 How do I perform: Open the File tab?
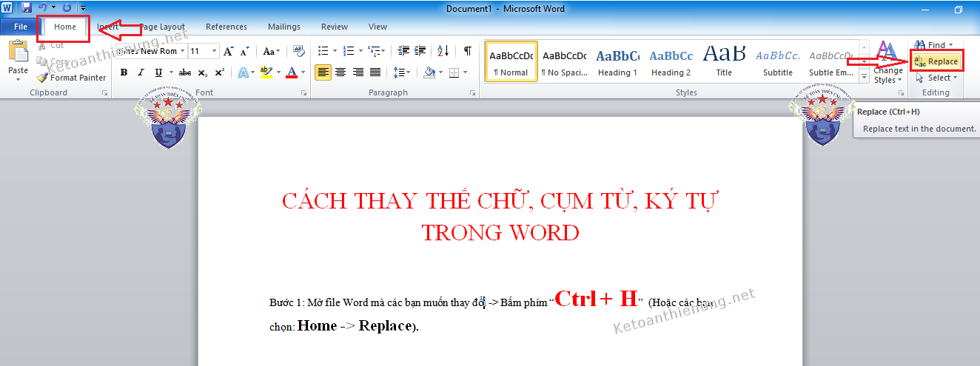pos(20,27)
